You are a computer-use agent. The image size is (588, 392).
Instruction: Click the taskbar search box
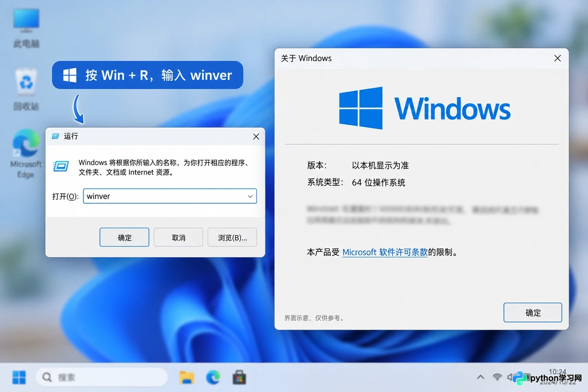point(102,377)
